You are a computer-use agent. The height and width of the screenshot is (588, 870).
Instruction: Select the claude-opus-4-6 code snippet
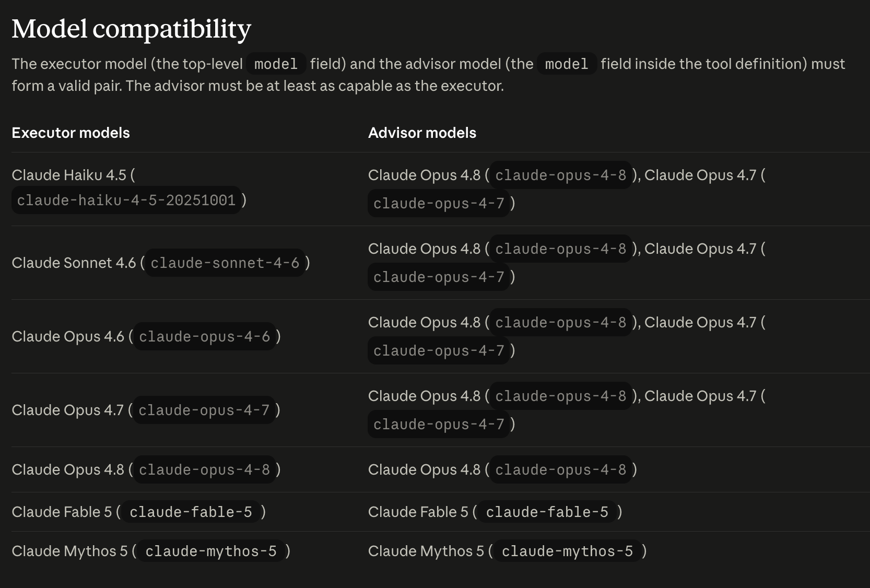point(205,336)
